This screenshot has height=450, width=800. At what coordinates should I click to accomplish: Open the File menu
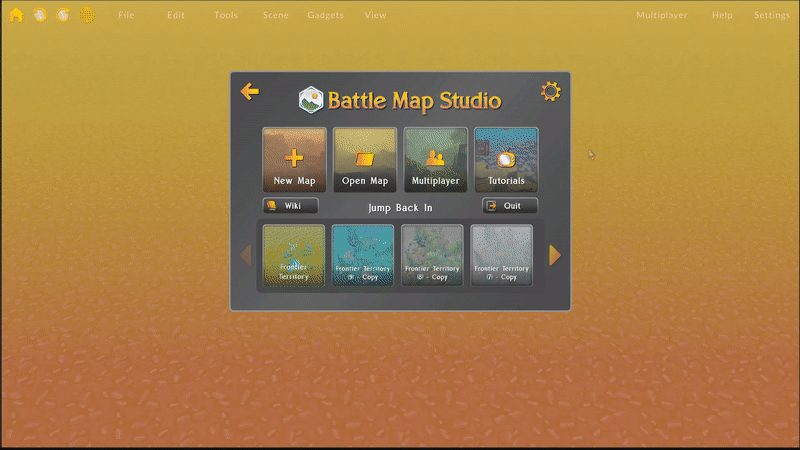(126, 15)
